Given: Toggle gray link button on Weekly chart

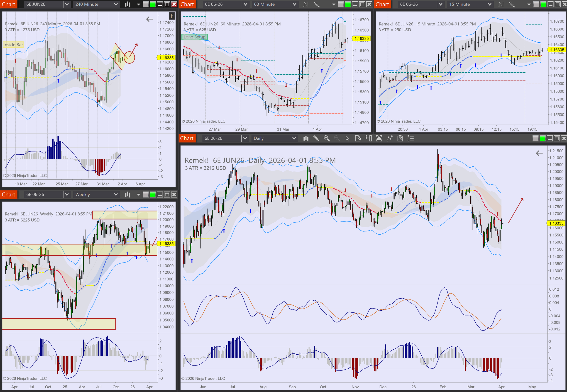Looking at the screenshot, I should pos(146,195).
